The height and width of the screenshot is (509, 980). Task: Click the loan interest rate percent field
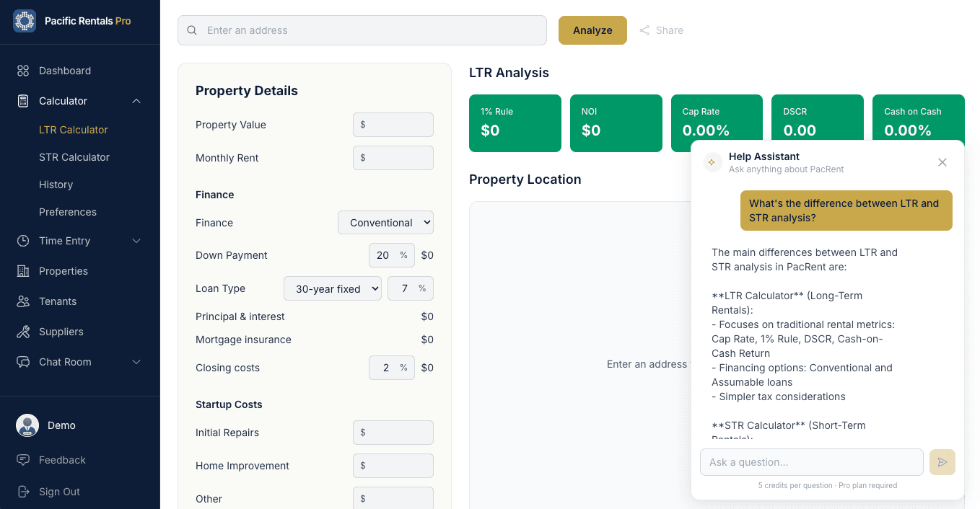(x=411, y=288)
